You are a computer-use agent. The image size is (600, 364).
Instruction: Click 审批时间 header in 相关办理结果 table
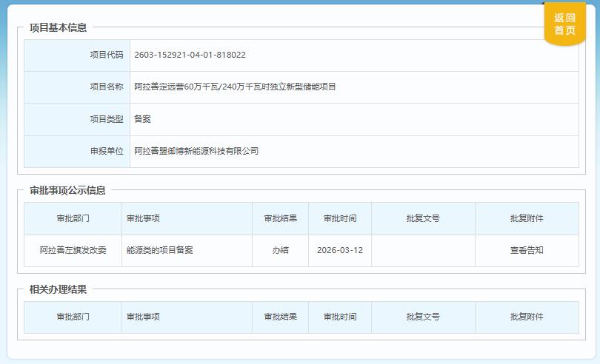[339, 317]
